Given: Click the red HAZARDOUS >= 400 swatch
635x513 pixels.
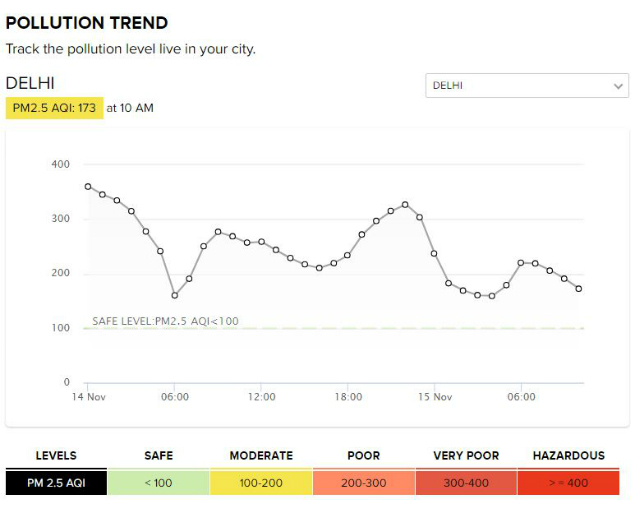Looking at the screenshot, I should 568,483.
